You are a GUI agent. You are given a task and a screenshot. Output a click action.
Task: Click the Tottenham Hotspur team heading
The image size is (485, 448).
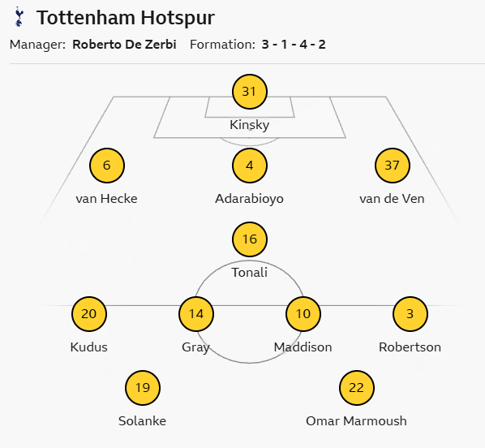pos(125,18)
